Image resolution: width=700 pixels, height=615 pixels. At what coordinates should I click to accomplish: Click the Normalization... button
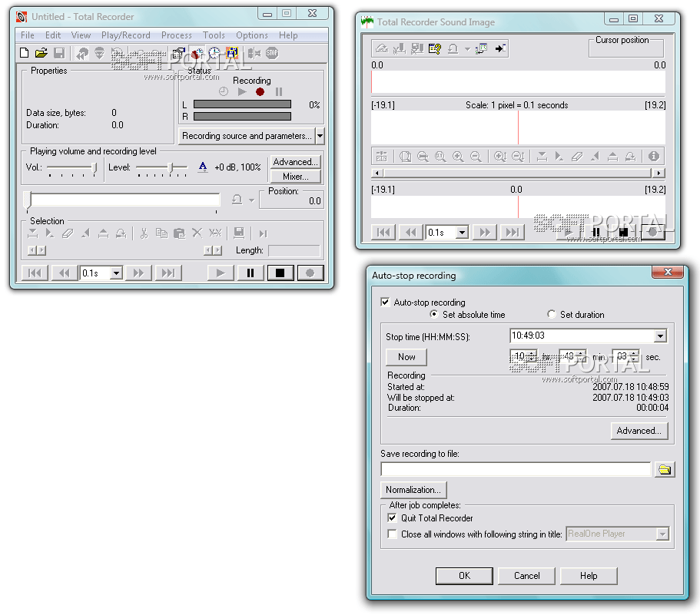tap(413, 490)
